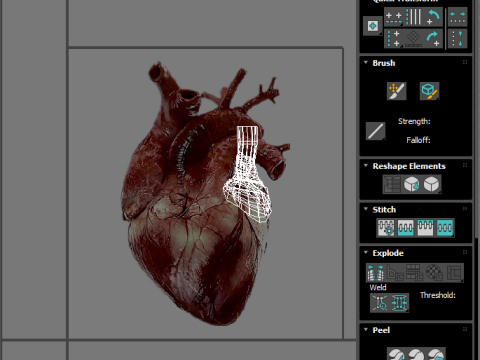
Task: Click the Stitch rollout title
Action: [x=384, y=209]
